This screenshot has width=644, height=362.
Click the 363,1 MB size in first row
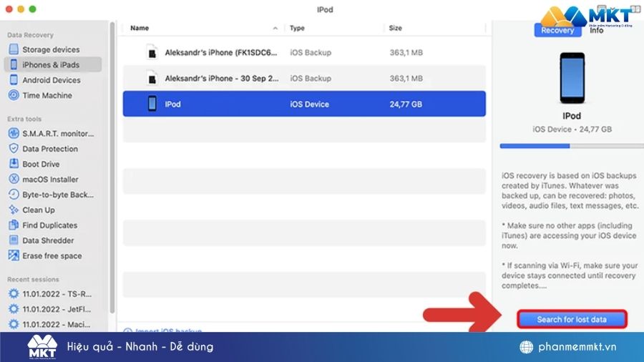click(x=406, y=52)
